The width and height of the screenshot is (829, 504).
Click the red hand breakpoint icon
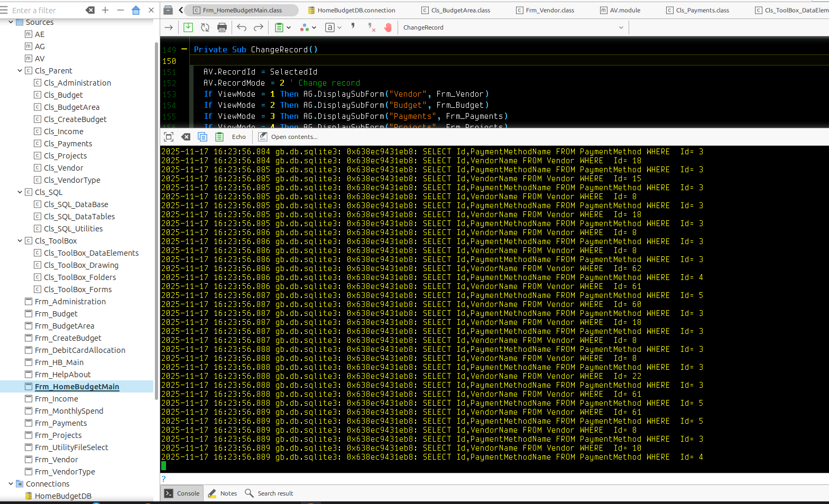[x=388, y=27]
